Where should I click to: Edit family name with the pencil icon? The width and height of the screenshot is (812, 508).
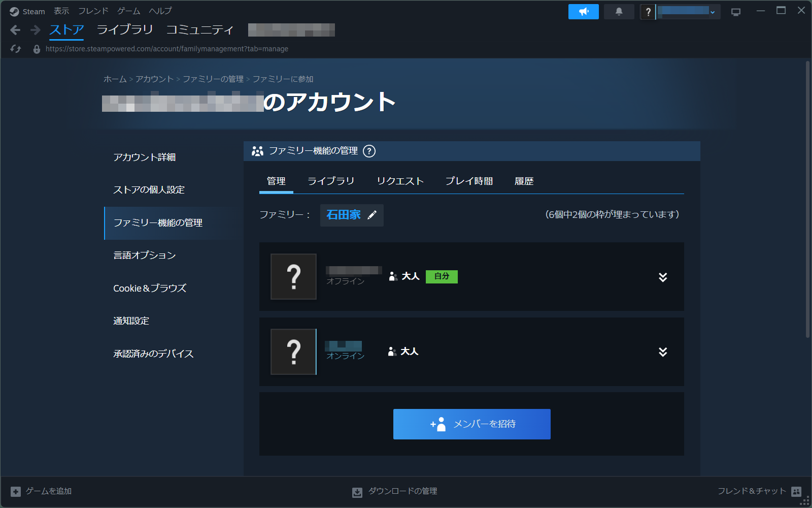[x=373, y=215]
